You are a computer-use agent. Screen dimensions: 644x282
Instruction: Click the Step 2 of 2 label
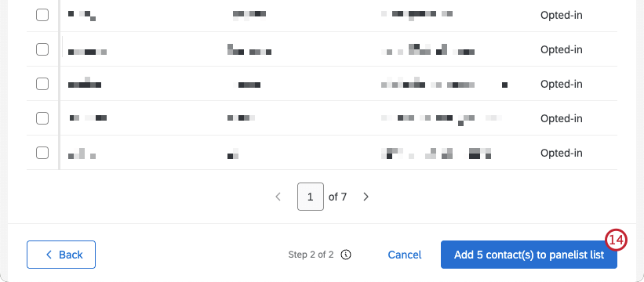pos(311,255)
